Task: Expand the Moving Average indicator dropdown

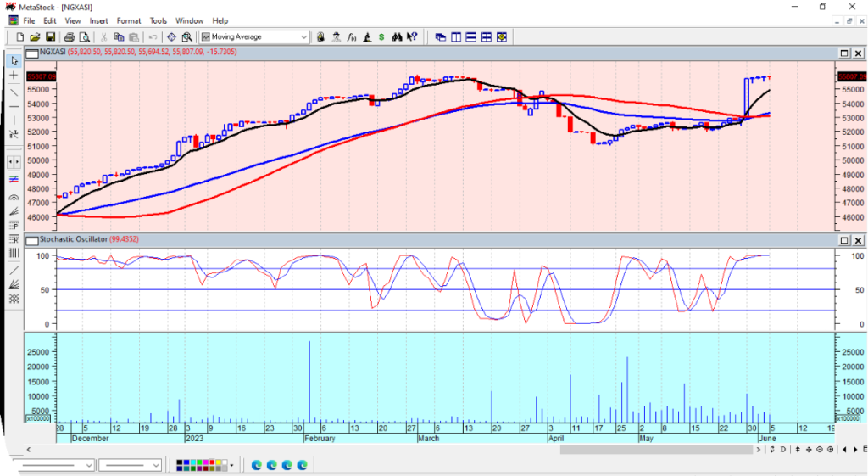Action: [x=304, y=37]
